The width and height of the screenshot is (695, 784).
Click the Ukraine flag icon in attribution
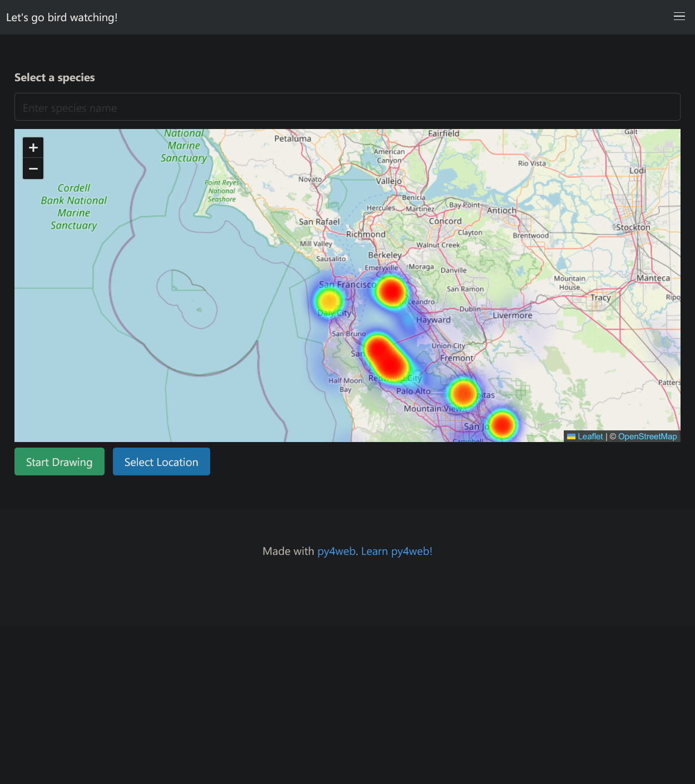pyautogui.click(x=571, y=437)
